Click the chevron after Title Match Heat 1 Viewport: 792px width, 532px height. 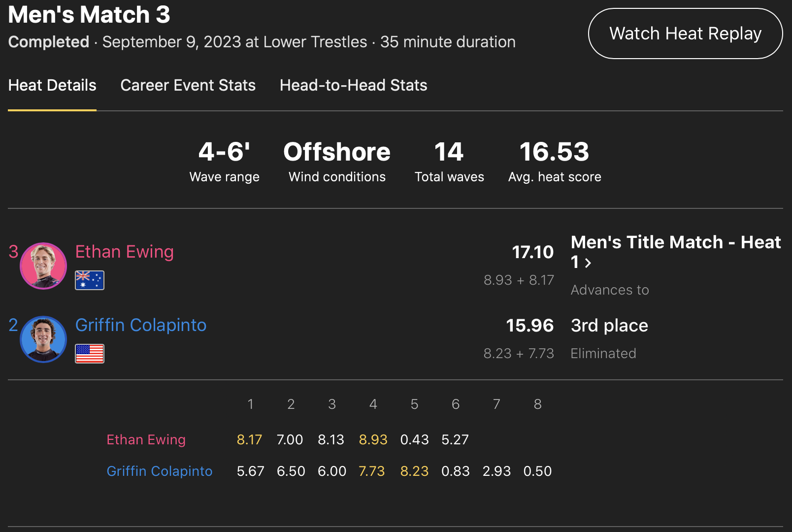[588, 263]
